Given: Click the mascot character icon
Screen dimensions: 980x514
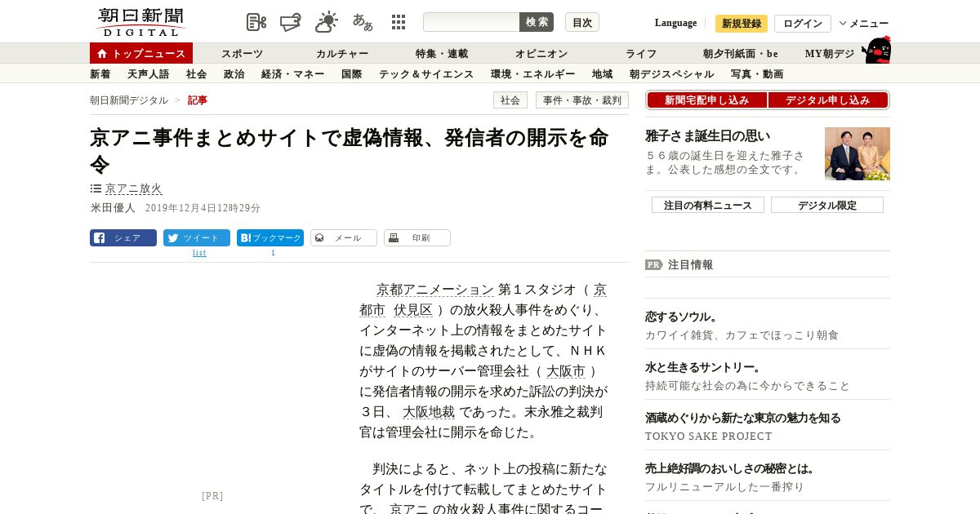Looking at the screenshot, I should (876, 50).
